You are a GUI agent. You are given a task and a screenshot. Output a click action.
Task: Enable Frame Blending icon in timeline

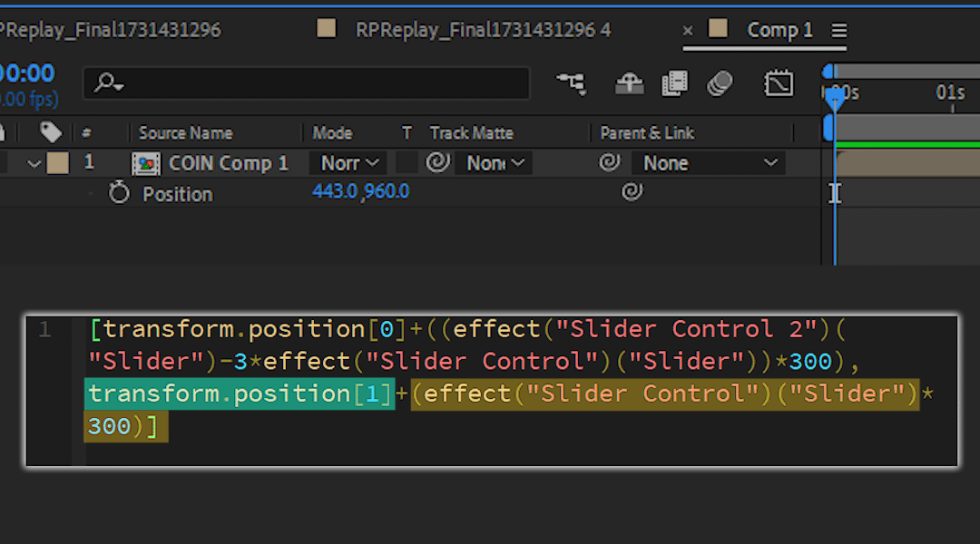[674, 83]
